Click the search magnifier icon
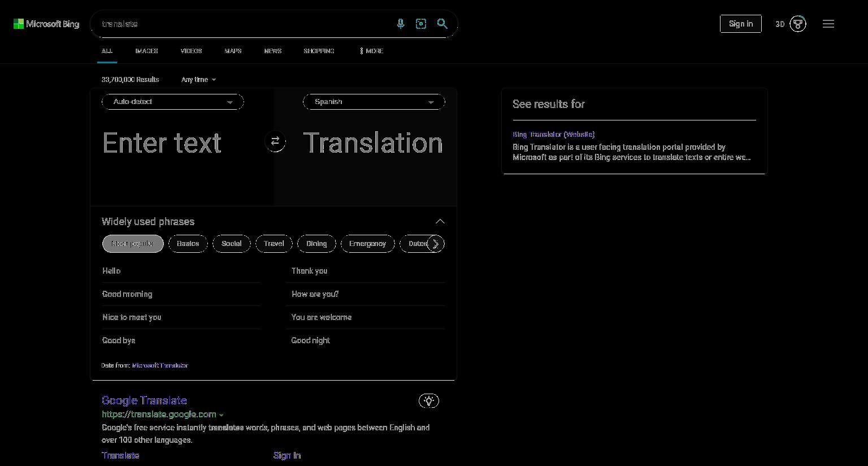The width and height of the screenshot is (868, 466). click(x=442, y=24)
